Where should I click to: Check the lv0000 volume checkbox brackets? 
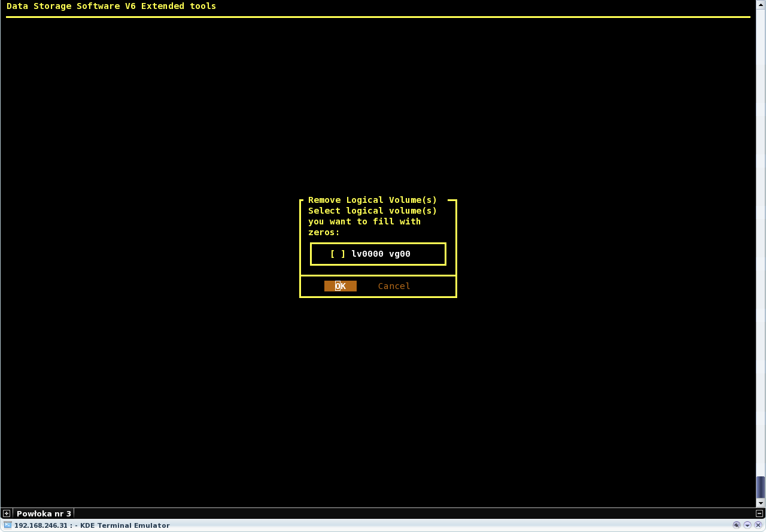338,254
